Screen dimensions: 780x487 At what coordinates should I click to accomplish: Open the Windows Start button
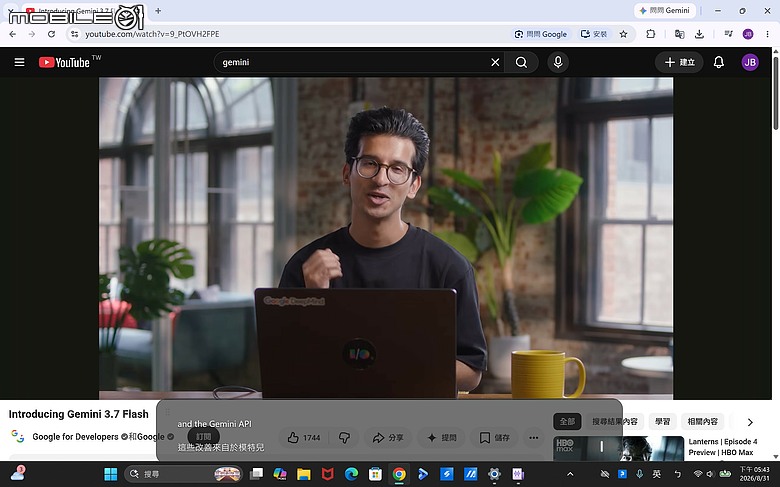point(110,474)
